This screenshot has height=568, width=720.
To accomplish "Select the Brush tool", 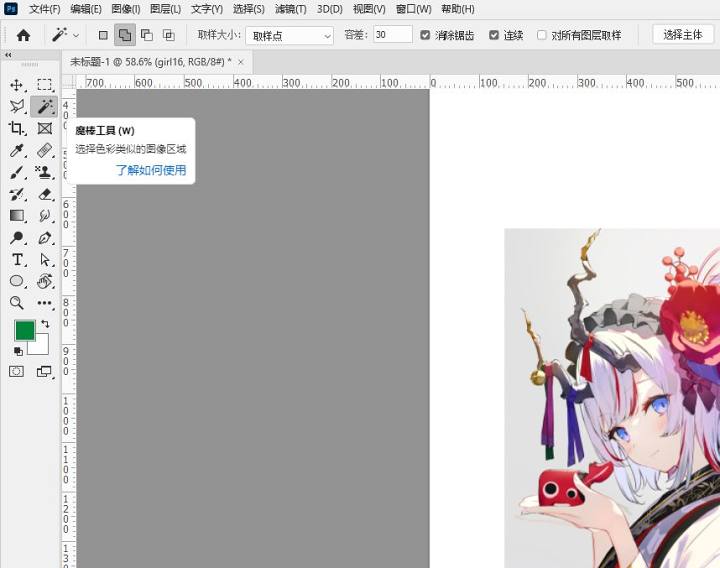I will point(17,172).
